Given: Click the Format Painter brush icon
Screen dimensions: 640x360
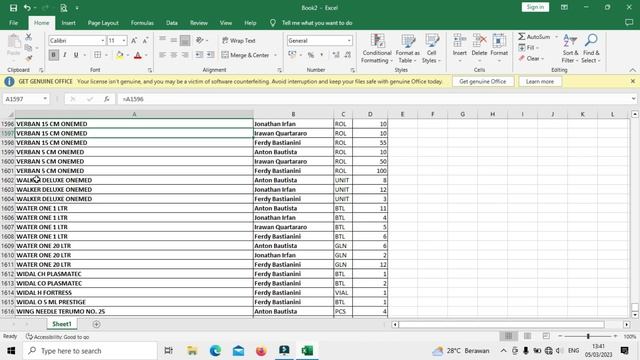Looking at the screenshot, I should (x=29, y=58).
